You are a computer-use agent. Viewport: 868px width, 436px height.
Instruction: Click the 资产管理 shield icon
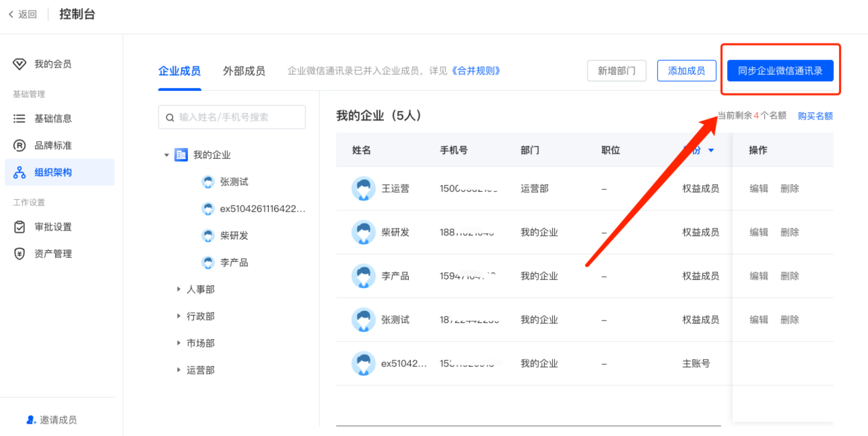(x=19, y=254)
